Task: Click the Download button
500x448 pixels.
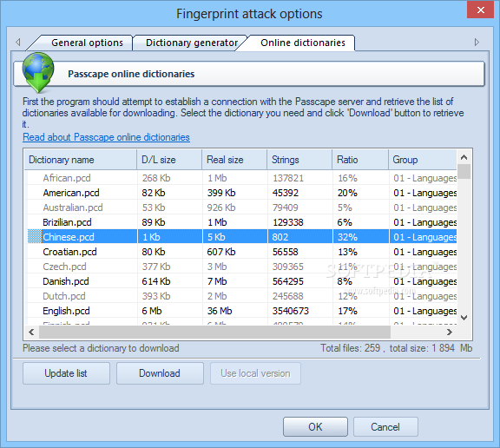Action: [160, 373]
